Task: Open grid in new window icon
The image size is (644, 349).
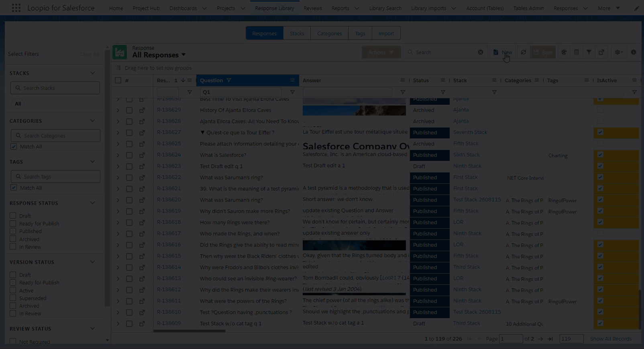Action: (x=601, y=52)
